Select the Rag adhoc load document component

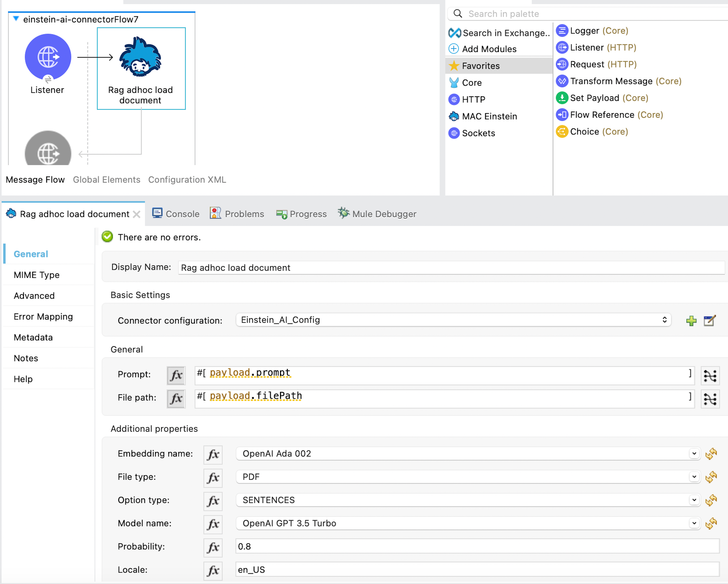141,69
